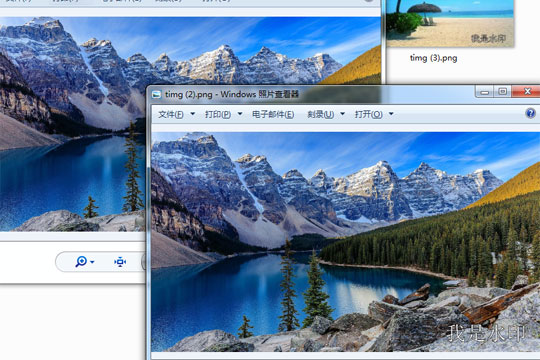Select the magnifier zoom tool icon

tap(81, 261)
